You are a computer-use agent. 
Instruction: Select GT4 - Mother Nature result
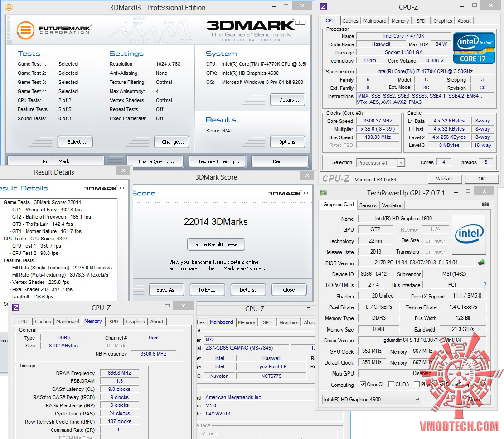(47, 231)
